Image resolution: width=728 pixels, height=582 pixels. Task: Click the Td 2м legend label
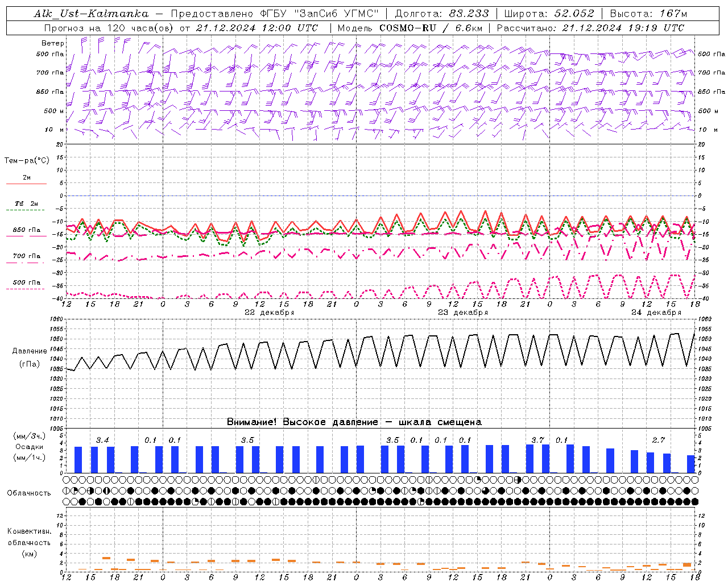26,203
